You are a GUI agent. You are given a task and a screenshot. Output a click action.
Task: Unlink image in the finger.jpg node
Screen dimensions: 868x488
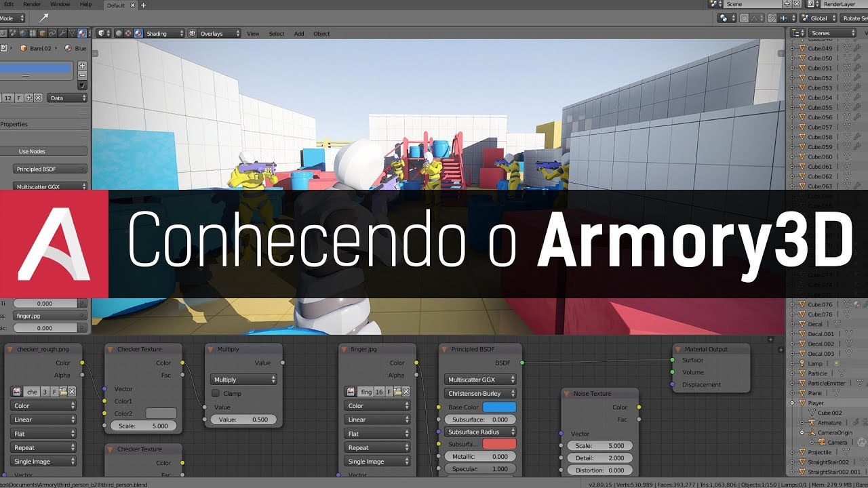406,392
